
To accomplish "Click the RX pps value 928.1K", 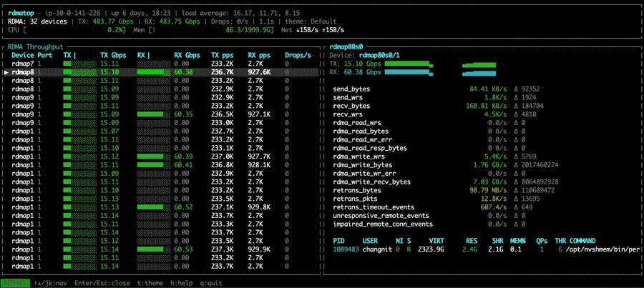I will 259,165.
